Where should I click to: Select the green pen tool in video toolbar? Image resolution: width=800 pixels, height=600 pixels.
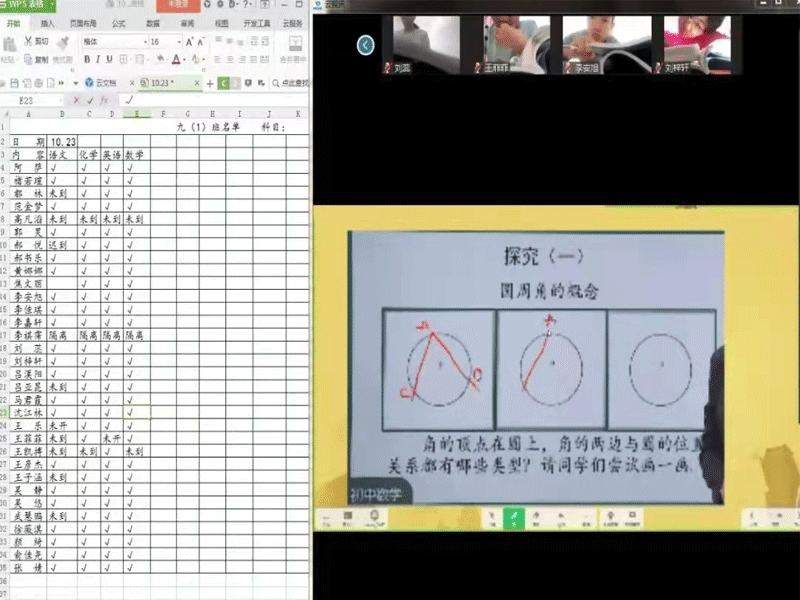(514, 518)
